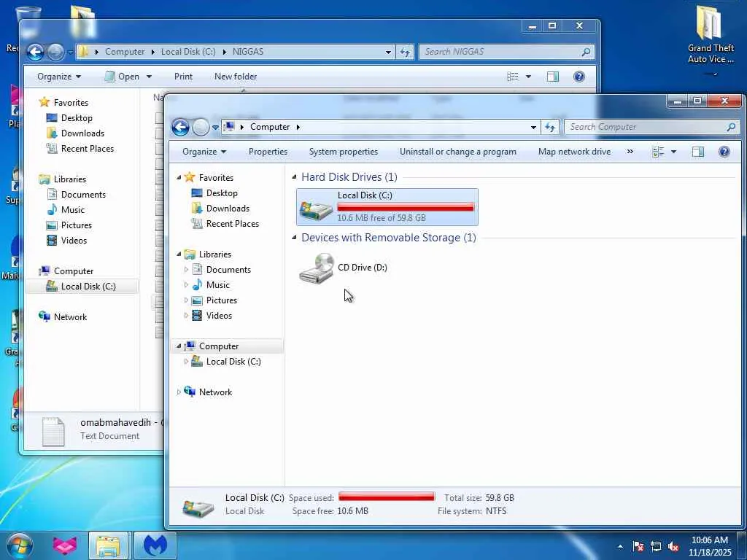Go back in NIGGAS folder window
Screen dimensions: 747x560
[35, 52]
